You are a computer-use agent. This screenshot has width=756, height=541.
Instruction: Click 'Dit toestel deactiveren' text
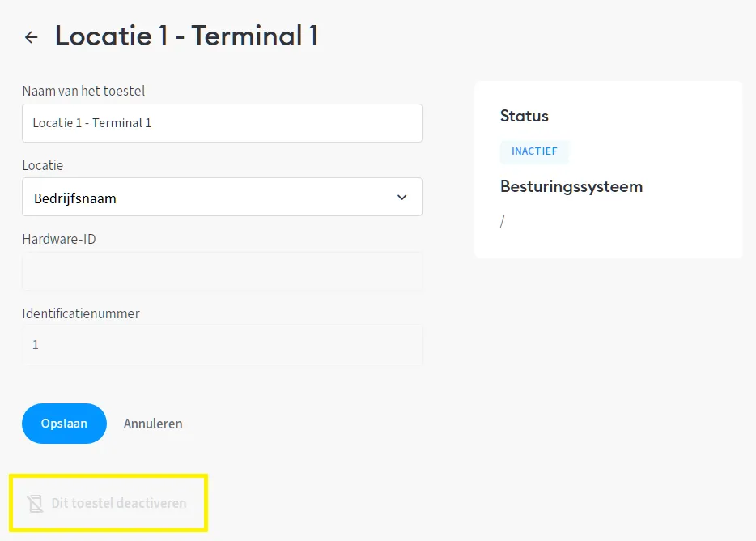pyautogui.click(x=119, y=504)
